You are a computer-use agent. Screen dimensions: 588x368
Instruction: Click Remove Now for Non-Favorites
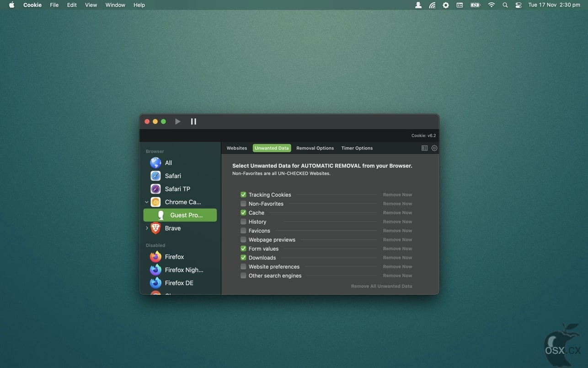coord(397,204)
